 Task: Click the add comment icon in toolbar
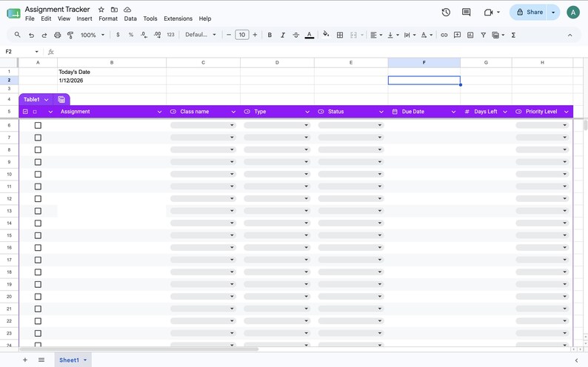457,35
